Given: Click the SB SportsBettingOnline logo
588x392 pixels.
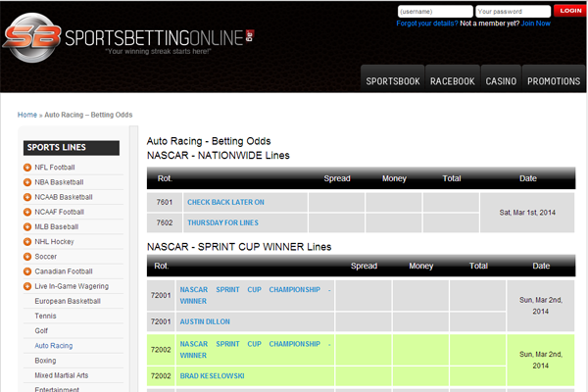Looking at the screenshot, I should coord(128,37).
